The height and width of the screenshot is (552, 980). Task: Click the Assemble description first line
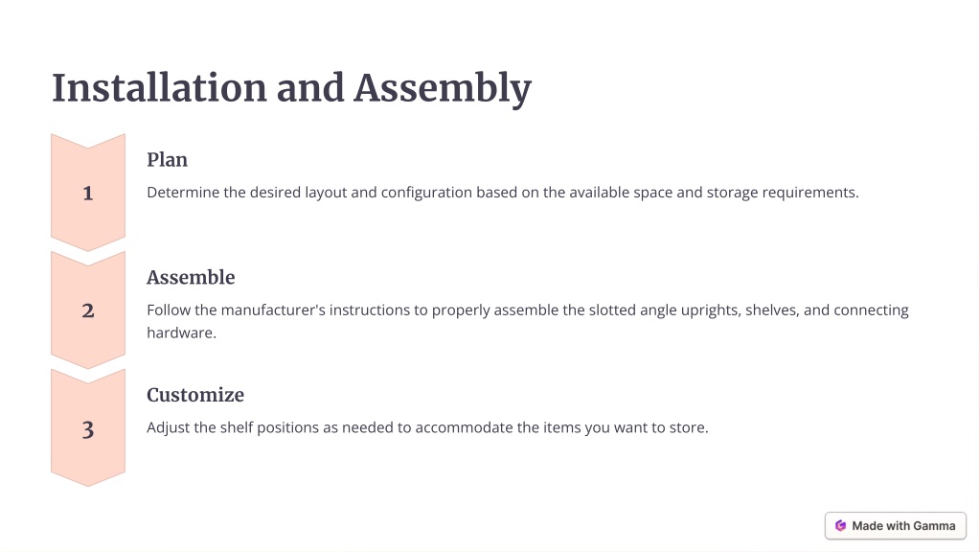pos(528,310)
